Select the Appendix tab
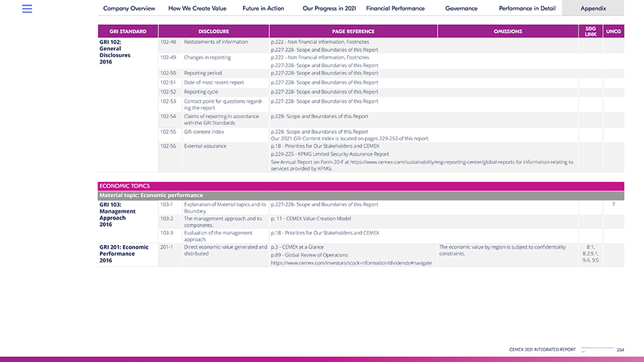The image size is (644, 362). 593,9
